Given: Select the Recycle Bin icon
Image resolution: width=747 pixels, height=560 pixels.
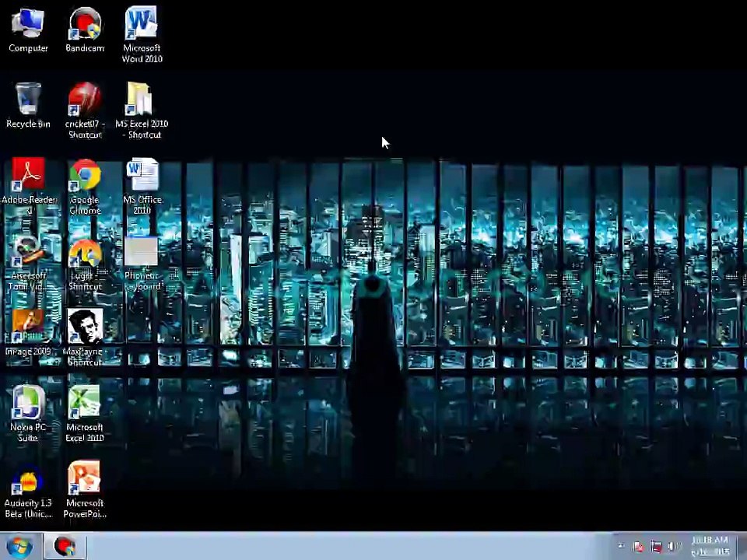Looking at the screenshot, I should coord(28,99).
